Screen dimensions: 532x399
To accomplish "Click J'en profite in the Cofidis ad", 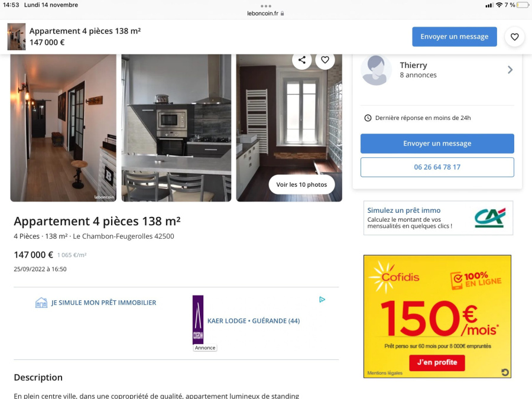I will [437, 362].
